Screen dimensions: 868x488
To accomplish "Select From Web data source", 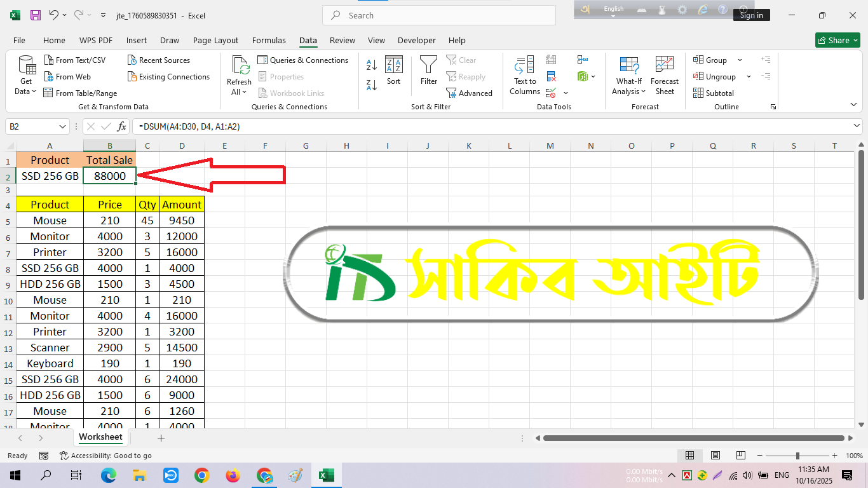I will point(67,77).
